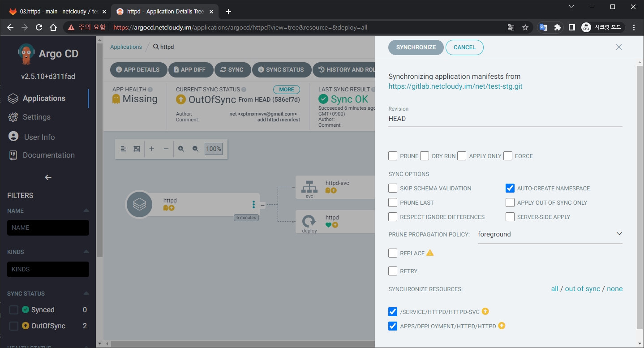Enable the DRY RUN checkbox
The height and width of the screenshot is (348, 644).
[x=425, y=156]
